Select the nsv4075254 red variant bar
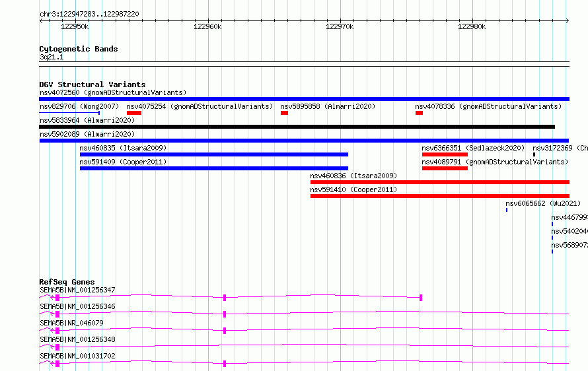 pos(134,113)
